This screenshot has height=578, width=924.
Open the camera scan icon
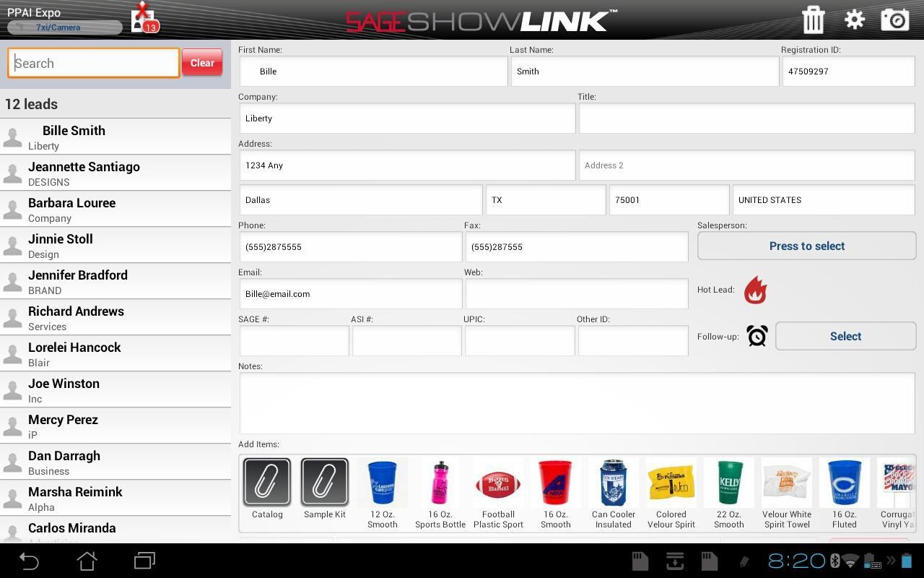pyautogui.click(x=895, y=20)
